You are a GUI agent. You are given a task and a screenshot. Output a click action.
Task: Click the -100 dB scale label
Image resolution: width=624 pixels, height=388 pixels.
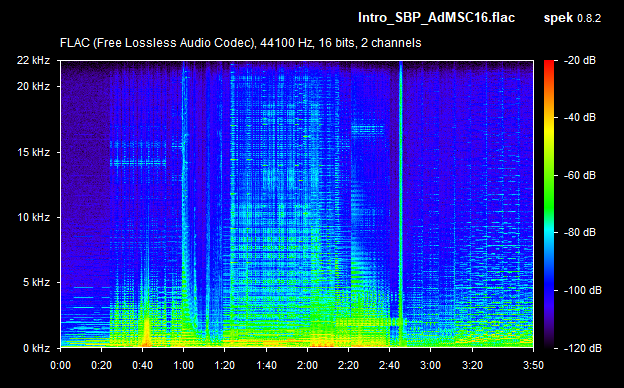[582, 291]
